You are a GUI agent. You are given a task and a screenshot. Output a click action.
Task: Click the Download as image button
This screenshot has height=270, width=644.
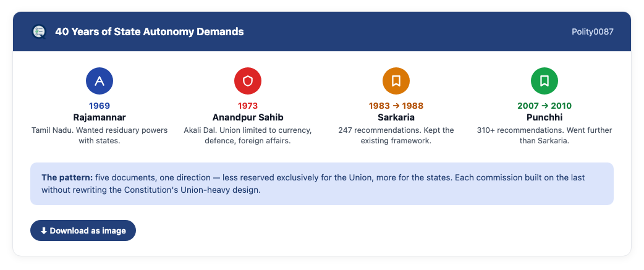pos(83,230)
